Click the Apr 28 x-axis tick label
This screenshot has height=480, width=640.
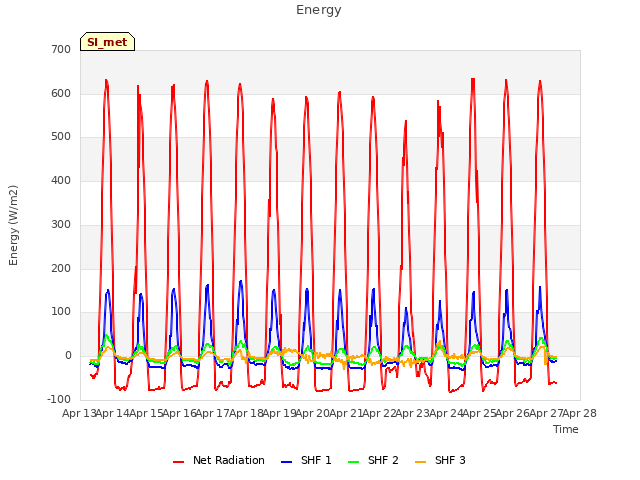[x=580, y=413]
